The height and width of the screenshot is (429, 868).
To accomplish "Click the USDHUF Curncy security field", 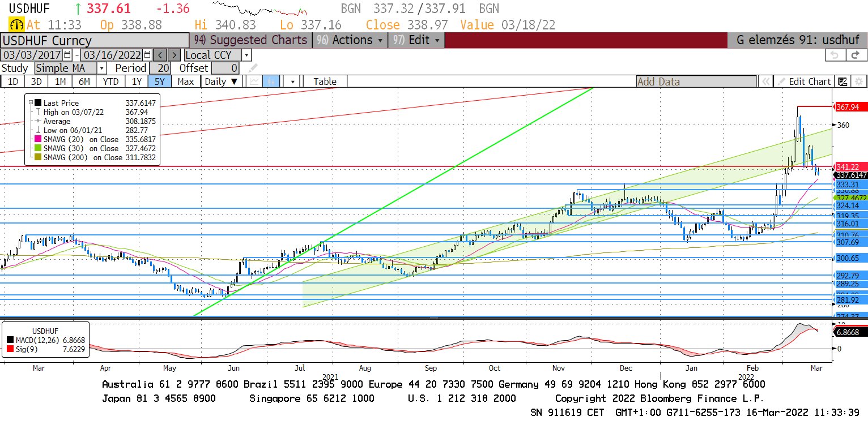I will (95, 40).
